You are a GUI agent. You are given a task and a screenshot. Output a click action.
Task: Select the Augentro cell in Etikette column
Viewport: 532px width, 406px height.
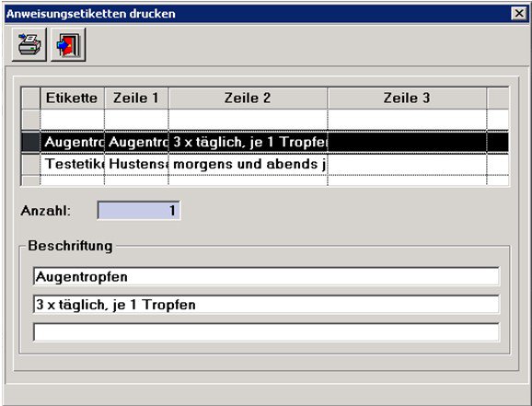[73, 142]
